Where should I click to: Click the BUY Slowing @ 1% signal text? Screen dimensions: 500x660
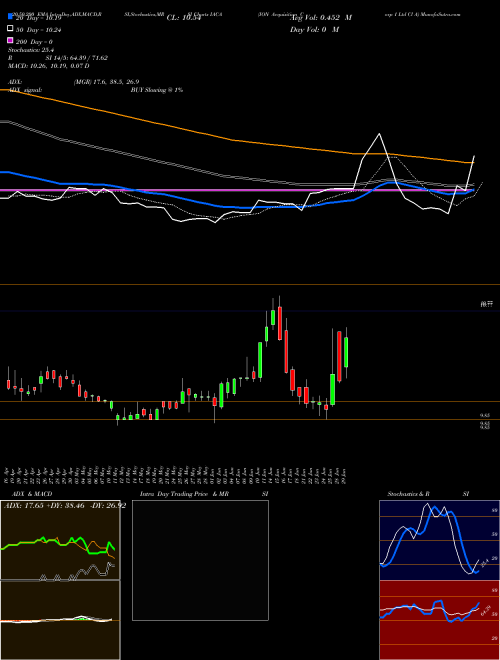click(x=157, y=90)
